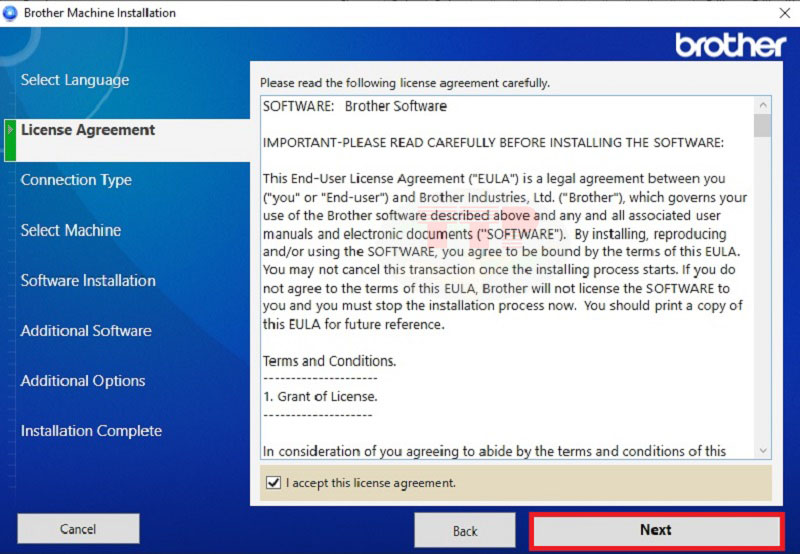This screenshot has width=800, height=554.
Task: Jump to the Software Installation step
Action: coord(88,281)
